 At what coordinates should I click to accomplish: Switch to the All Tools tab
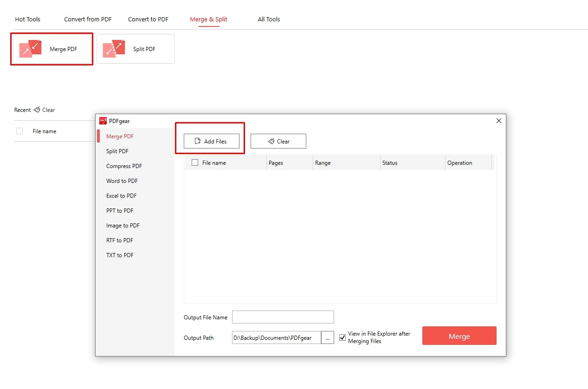269,19
